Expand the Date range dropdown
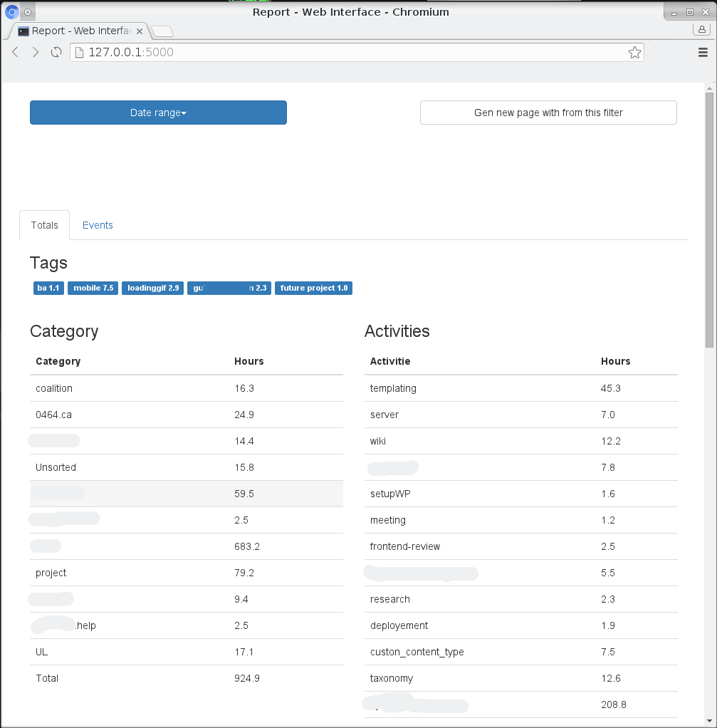 click(x=158, y=113)
